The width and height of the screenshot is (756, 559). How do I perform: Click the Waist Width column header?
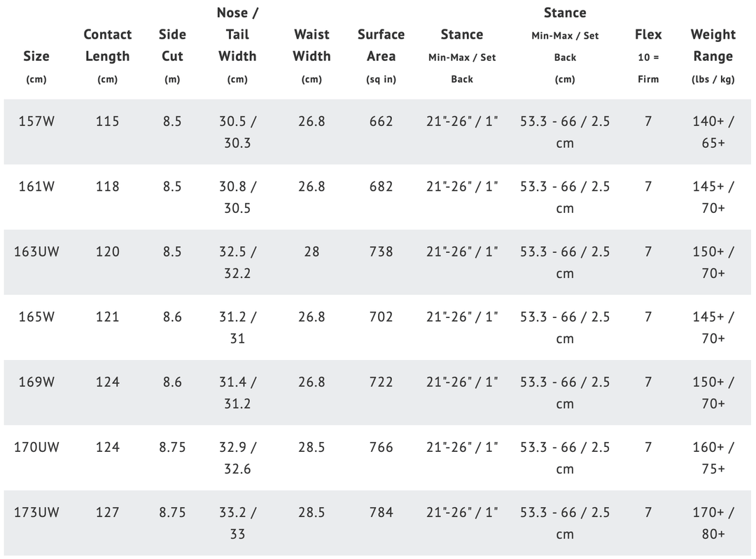point(311,46)
